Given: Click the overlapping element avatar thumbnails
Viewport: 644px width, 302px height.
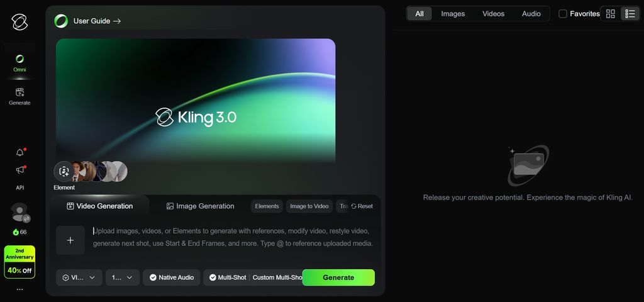Looking at the screenshot, I should [x=99, y=171].
